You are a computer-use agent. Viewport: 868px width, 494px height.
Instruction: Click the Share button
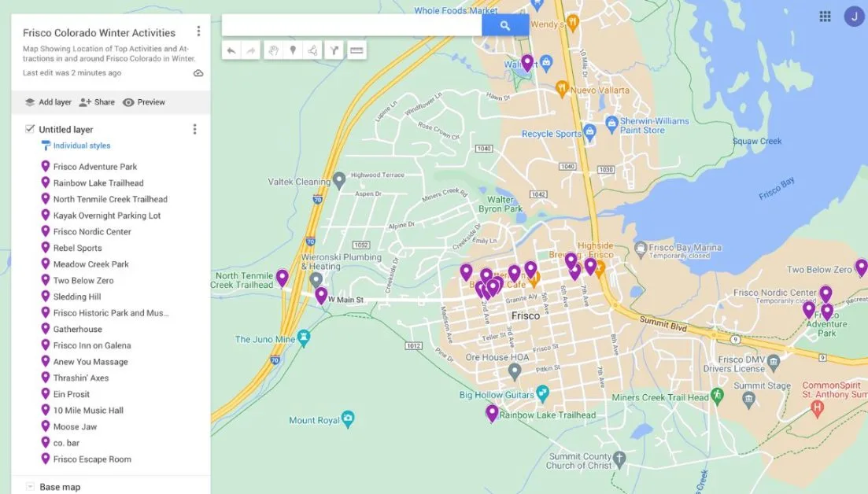97,102
